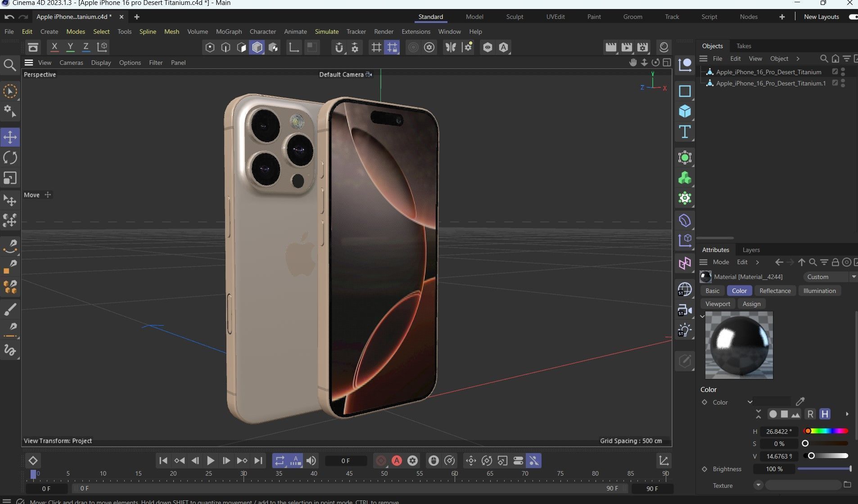
Task: Undo the last action
Action: pyautogui.click(x=9, y=17)
